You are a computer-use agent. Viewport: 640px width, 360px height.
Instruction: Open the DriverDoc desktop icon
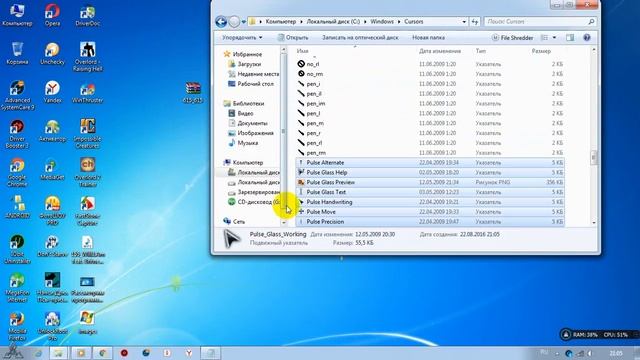tap(87, 15)
